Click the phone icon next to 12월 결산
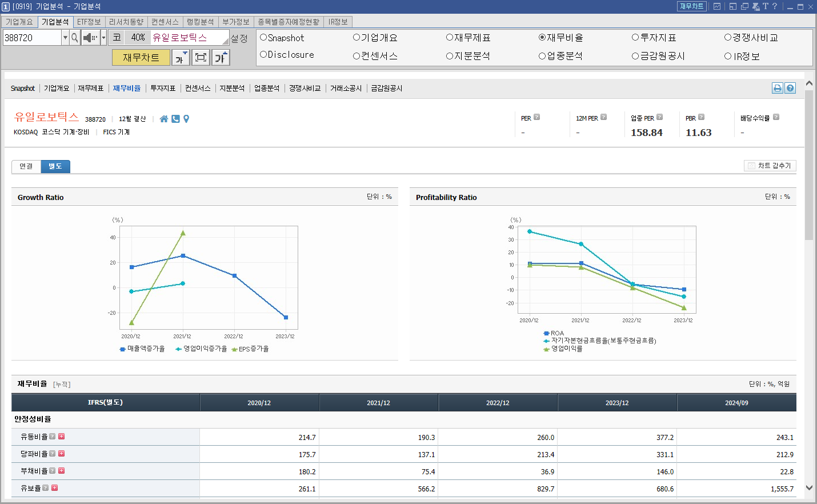817x504 pixels. click(x=175, y=119)
